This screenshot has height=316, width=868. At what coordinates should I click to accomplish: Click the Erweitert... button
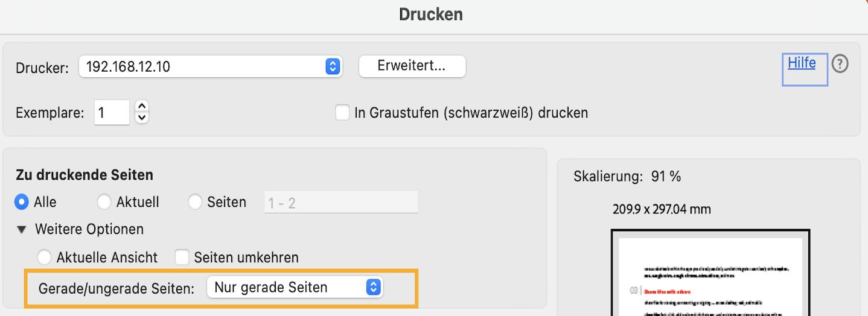tap(412, 66)
